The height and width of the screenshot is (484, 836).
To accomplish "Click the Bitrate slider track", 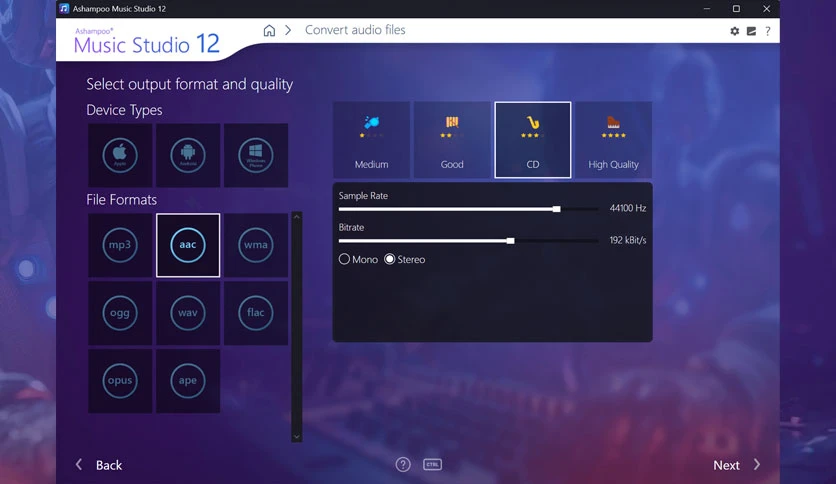I will point(468,241).
